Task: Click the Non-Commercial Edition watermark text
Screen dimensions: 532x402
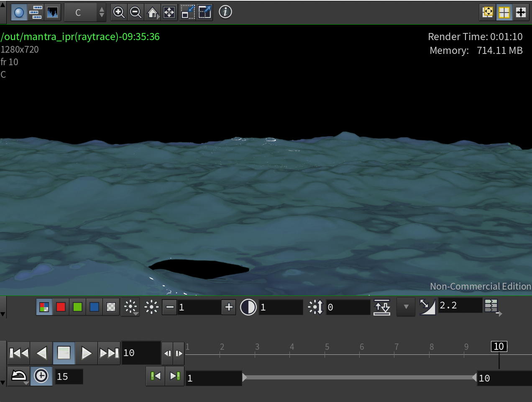Action: 480,286
